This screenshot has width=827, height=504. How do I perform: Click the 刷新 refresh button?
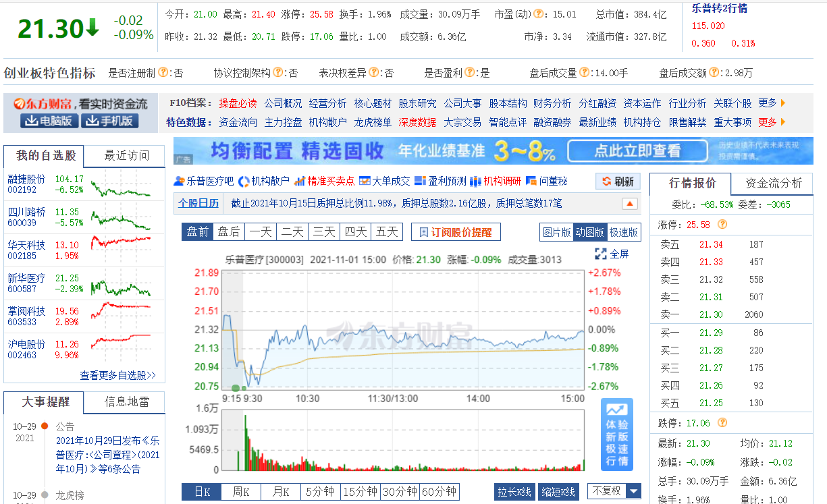(x=618, y=181)
